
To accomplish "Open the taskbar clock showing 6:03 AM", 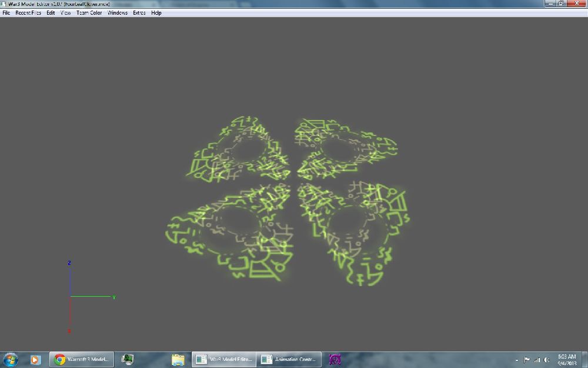I will (x=567, y=360).
